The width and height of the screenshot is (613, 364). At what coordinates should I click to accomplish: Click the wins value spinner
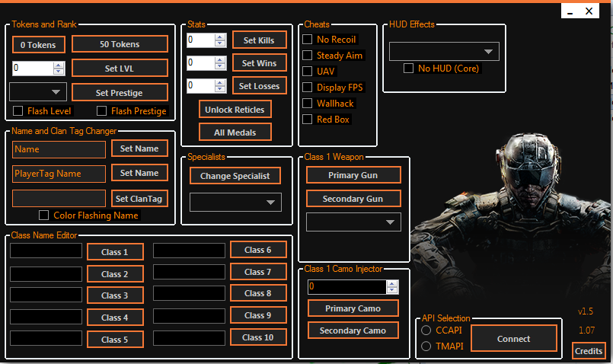206,63
